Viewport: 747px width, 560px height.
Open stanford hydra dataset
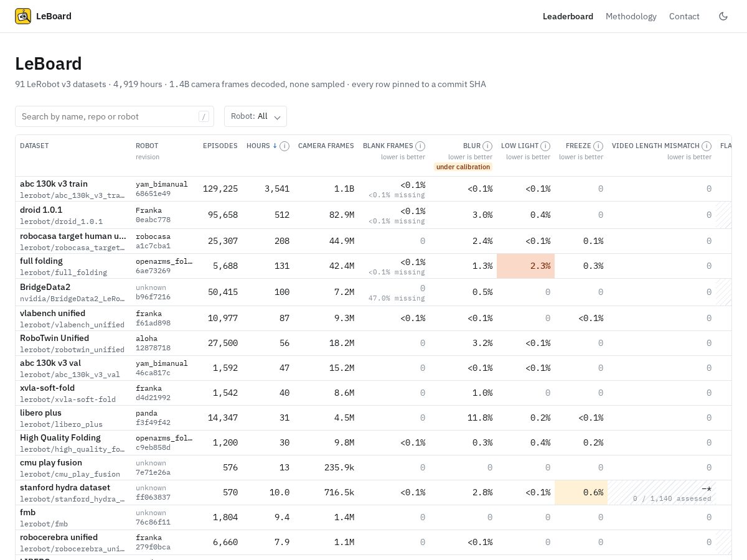65,487
